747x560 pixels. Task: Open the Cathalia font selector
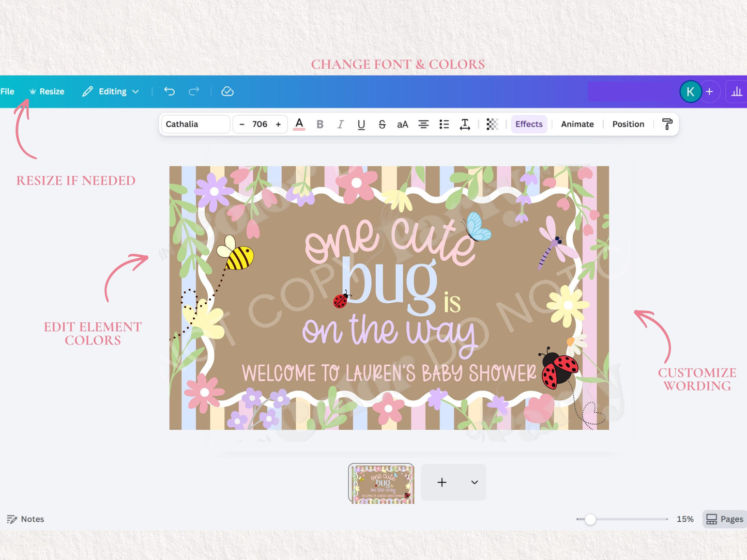coord(195,124)
